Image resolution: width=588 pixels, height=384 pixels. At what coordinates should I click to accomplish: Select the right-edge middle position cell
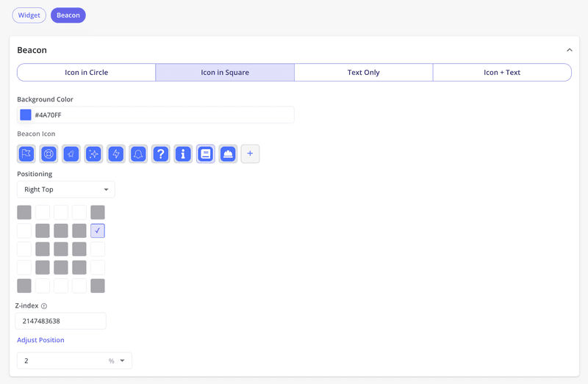click(x=98, y=249)
